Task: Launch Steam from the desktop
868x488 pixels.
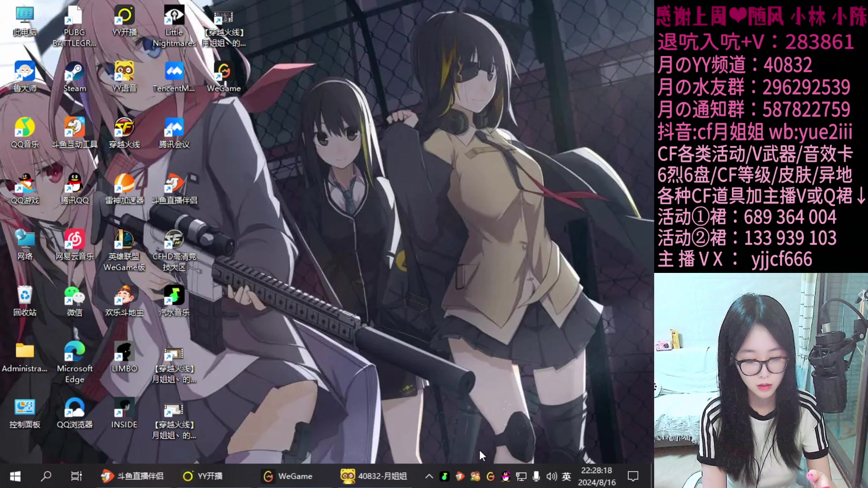Action: coord(75,77)
